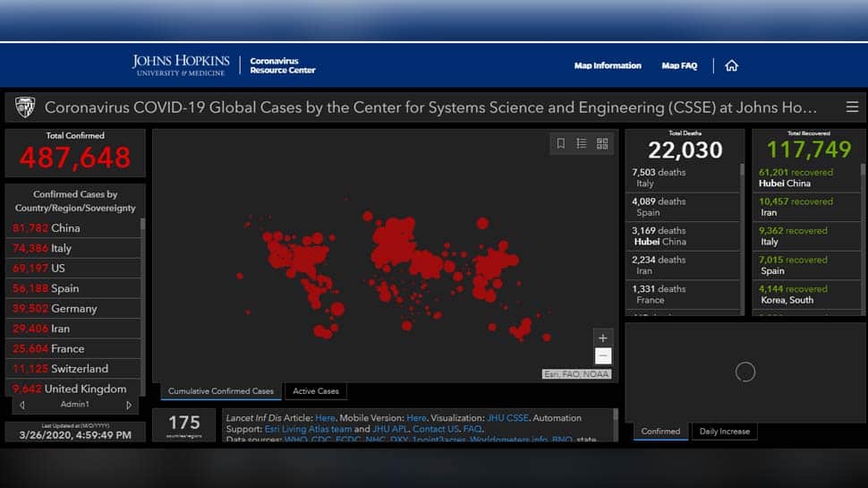868x488 pixels.
Task: Open the JHU CSSE link
Action: click(x=507, y=417)
